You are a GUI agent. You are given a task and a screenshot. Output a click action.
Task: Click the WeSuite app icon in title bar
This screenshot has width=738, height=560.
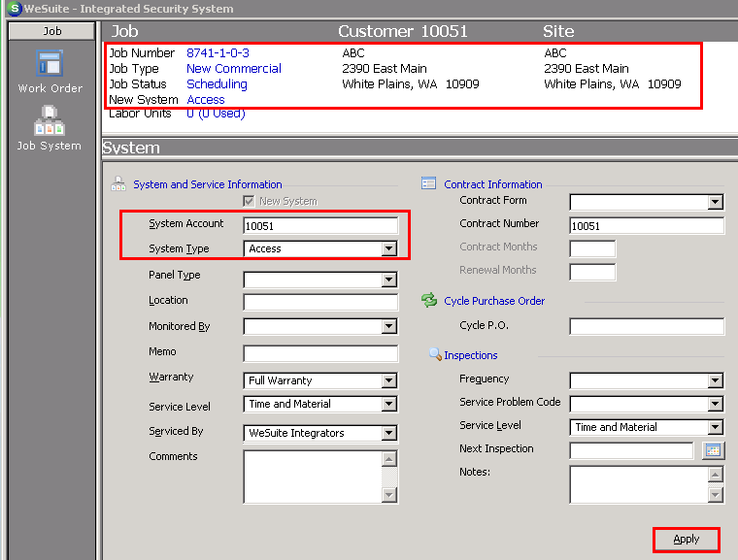[x=15, y=8]
